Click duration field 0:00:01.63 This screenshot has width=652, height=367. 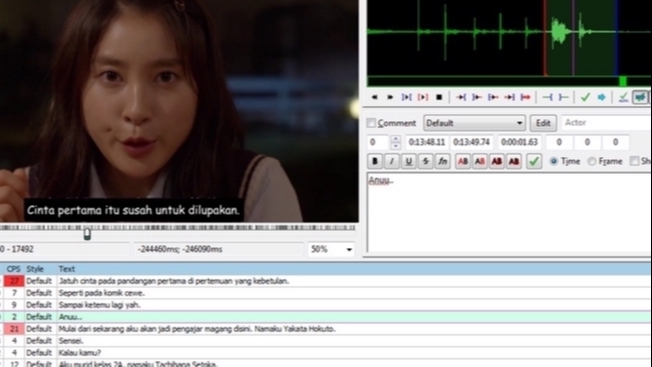[520, 142]
